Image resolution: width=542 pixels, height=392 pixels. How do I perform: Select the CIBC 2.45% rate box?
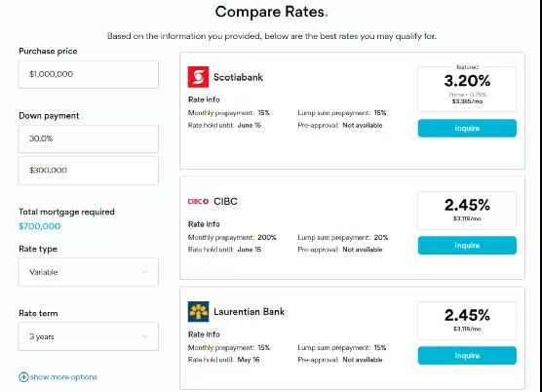pyautogui.click(x=467, y=211)
